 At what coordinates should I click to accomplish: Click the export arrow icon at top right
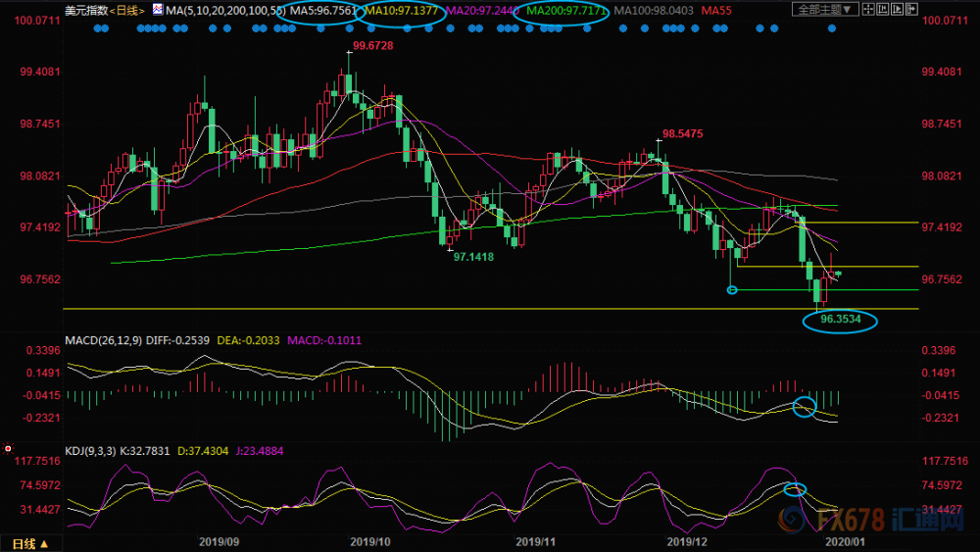pyautogui.click(x=911, y=10)
